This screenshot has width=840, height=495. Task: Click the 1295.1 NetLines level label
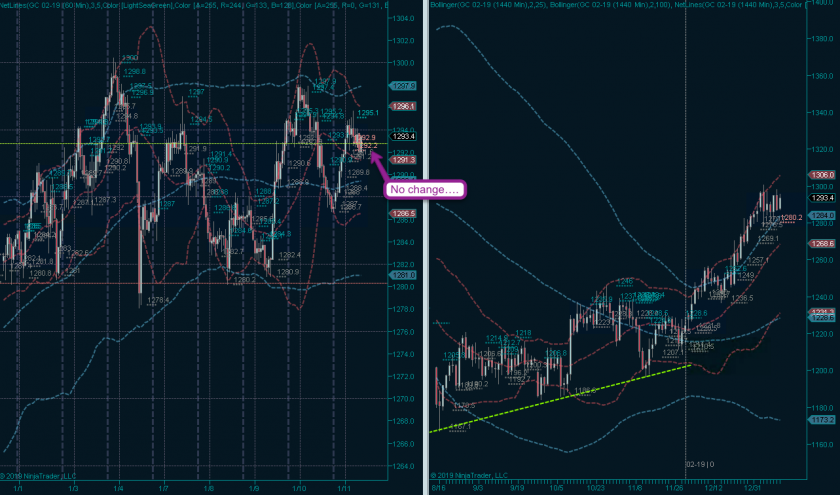[368, 113]
